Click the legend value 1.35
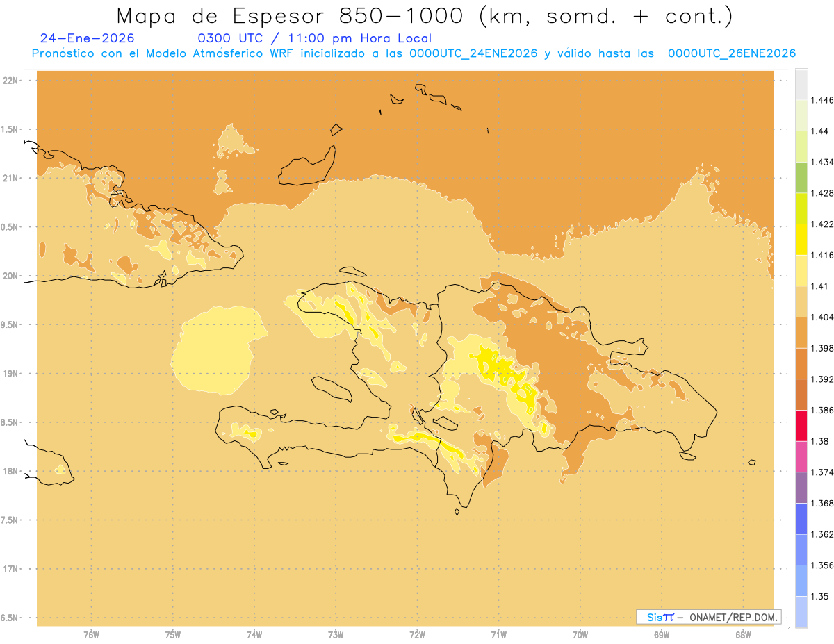The height and width of the screenshot is (644, 834). tap(820, 596)
